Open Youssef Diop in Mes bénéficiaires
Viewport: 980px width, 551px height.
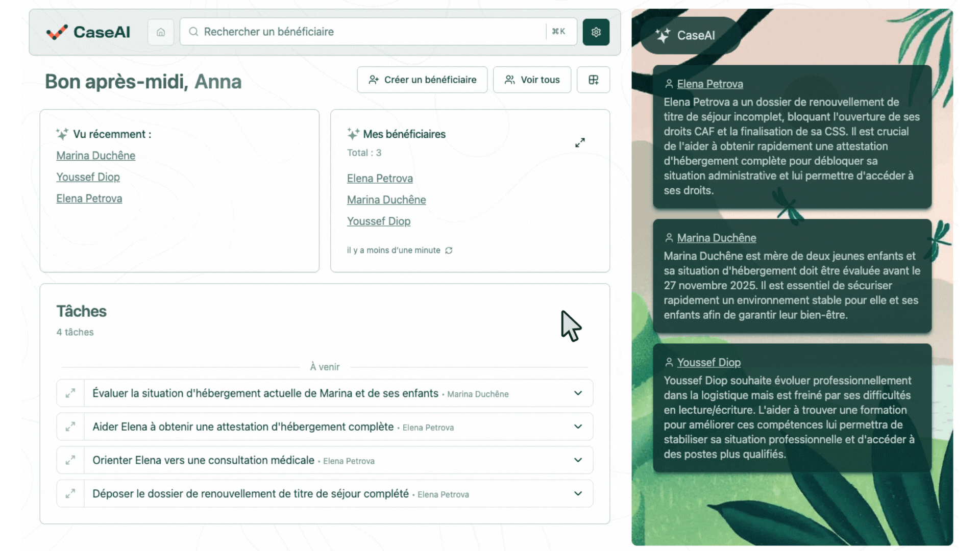point(379,221)
